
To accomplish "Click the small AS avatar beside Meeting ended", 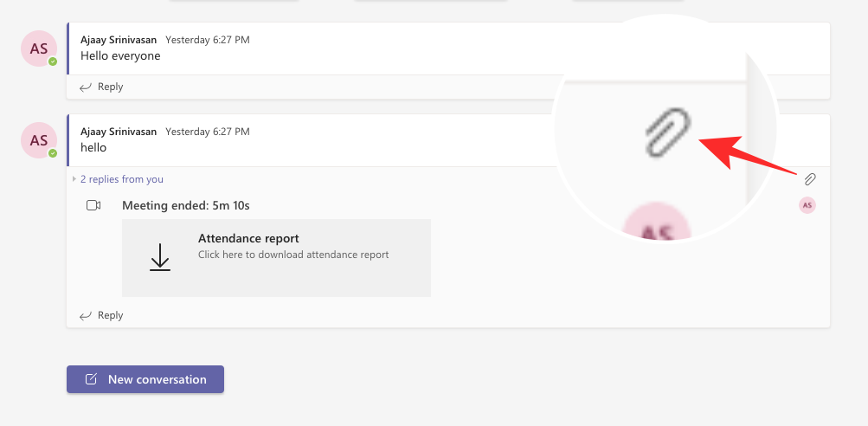I will 807,205.
